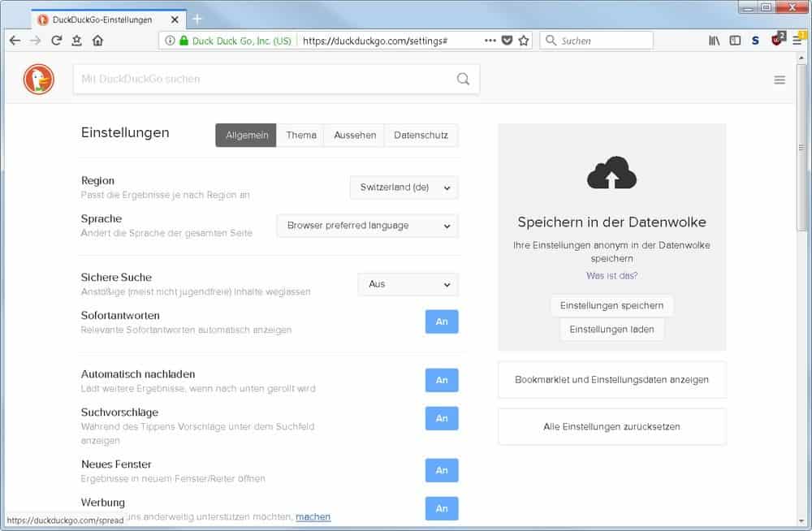This screenshot has height=531, width=812.
Task: Open the Region dropdown showing Switzerland (de)
Action: tap(404, 188)
